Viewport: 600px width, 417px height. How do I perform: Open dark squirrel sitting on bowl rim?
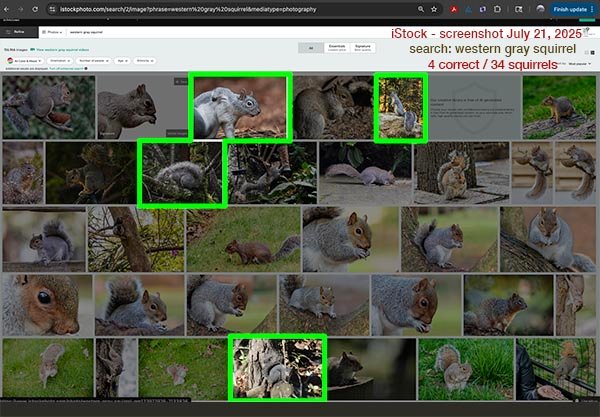point(372,368)
